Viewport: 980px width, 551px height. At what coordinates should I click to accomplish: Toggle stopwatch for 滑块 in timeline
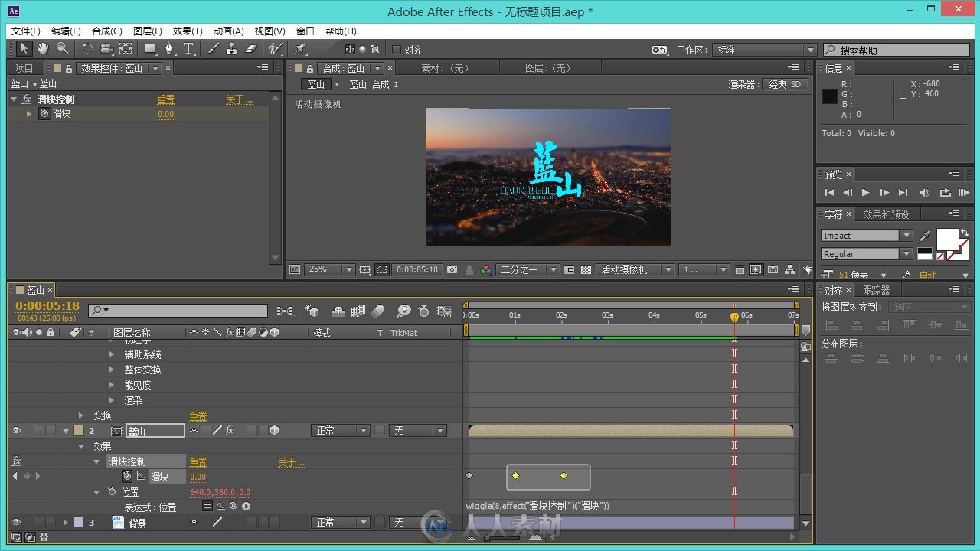127,477
